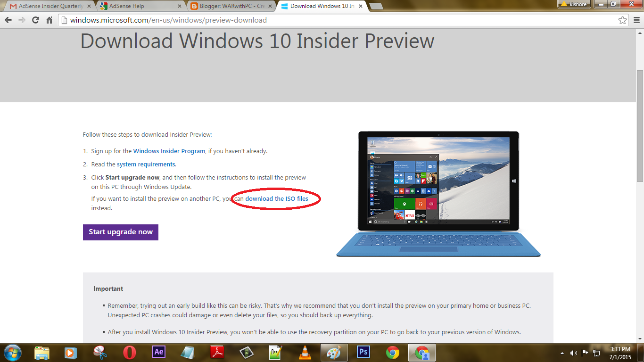Open Adobe After Effects from taskbar
644x362 pixels.
(x=159, y=352)
